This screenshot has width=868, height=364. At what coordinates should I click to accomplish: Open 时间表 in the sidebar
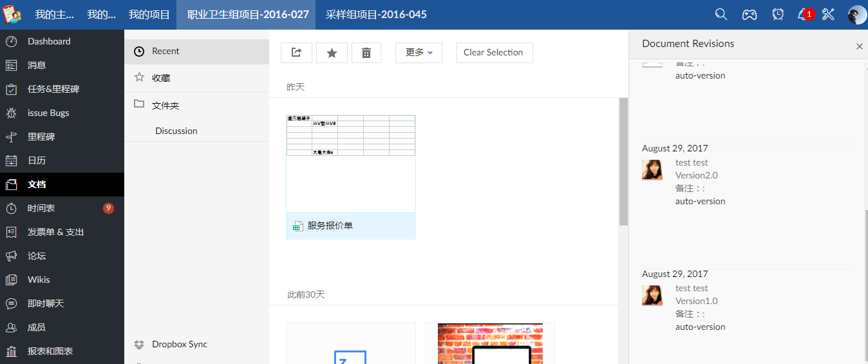(x=41, y=208)
